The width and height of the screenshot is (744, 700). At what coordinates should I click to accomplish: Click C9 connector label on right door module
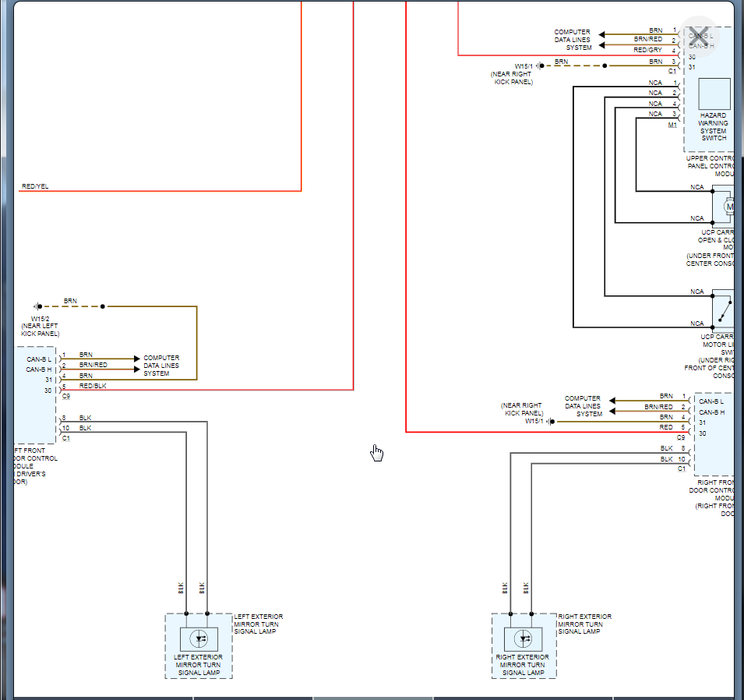tap(681, 437)
